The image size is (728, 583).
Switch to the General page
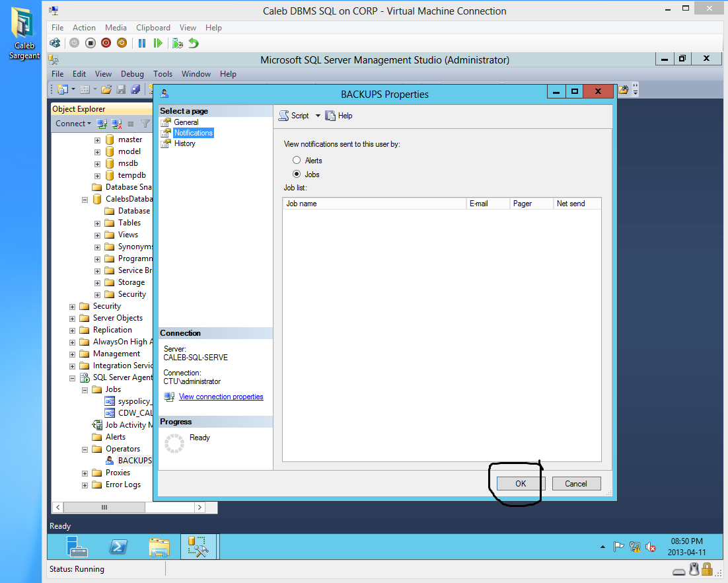186,122
